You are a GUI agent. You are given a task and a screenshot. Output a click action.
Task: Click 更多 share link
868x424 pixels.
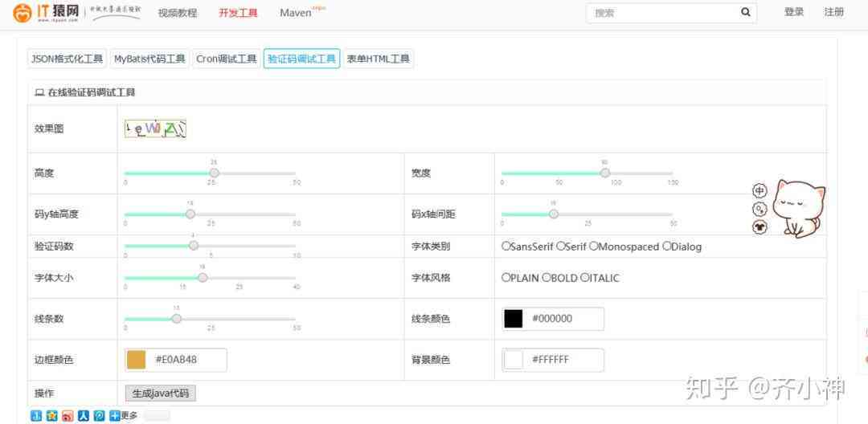[129, 415]
